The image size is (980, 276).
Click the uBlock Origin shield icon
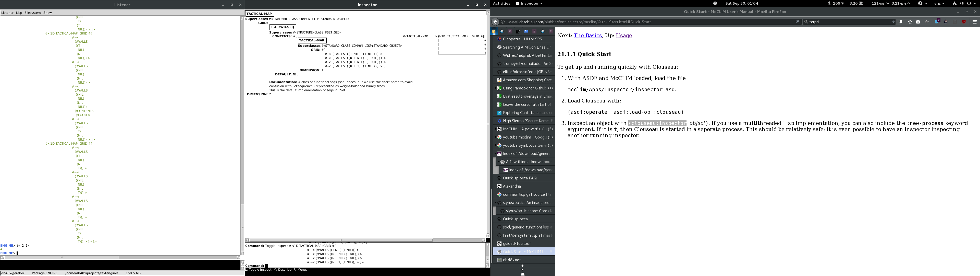tap(964, 22)
